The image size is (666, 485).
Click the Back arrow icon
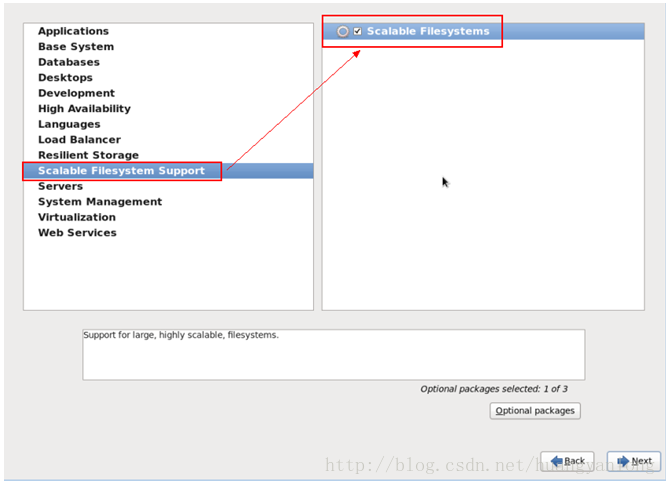tap(556, 461)
